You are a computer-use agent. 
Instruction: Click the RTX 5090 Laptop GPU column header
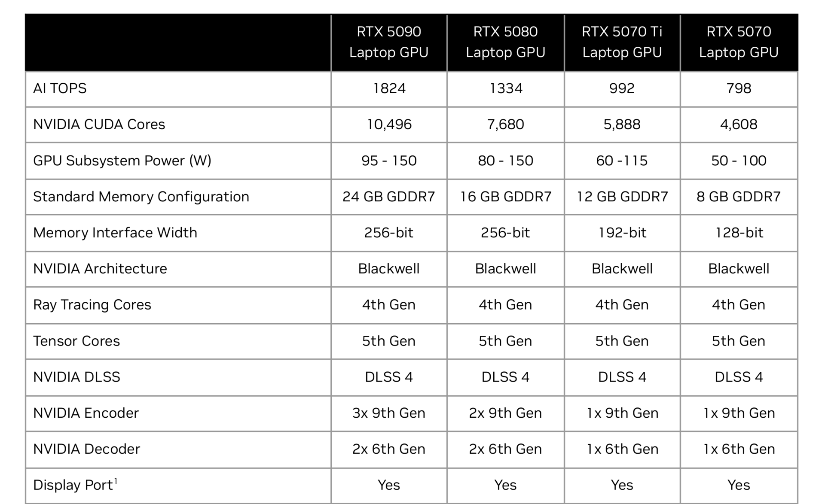point(388,42)
